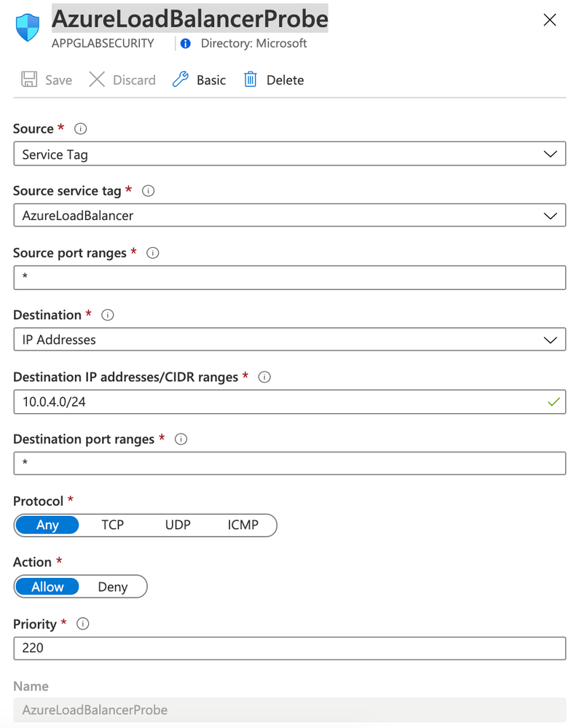Click info icon next to Source label
Screen dimensions: 582x728
[x=81, y=129]
